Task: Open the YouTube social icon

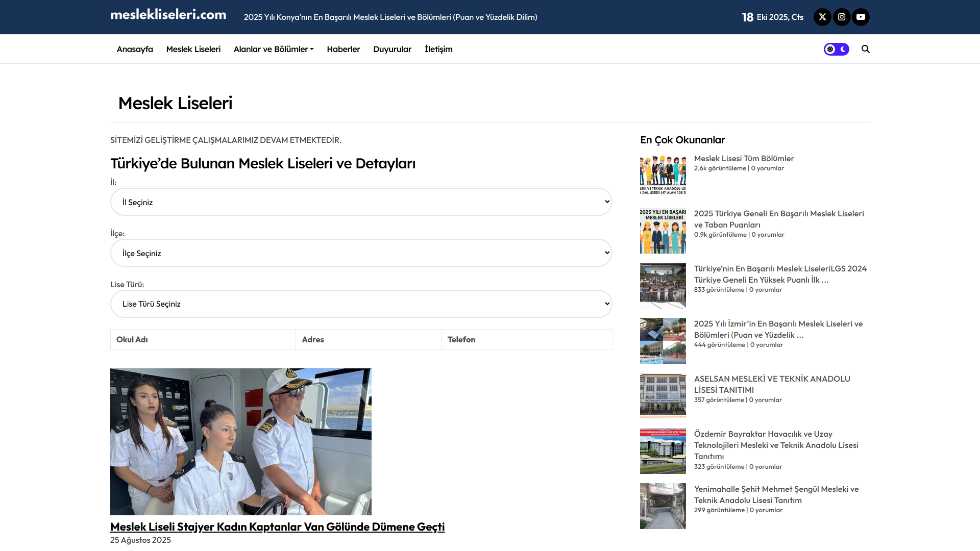Action: (x=861, y=17)
